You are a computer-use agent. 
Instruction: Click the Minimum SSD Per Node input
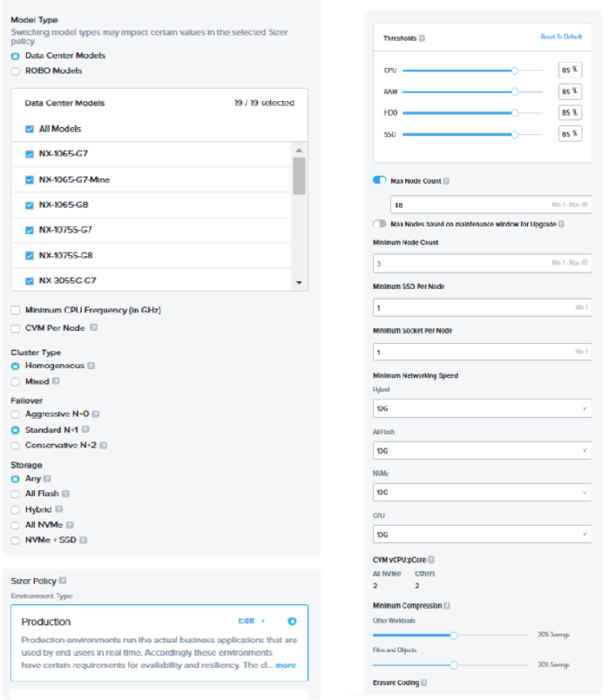tap(482, 307)
